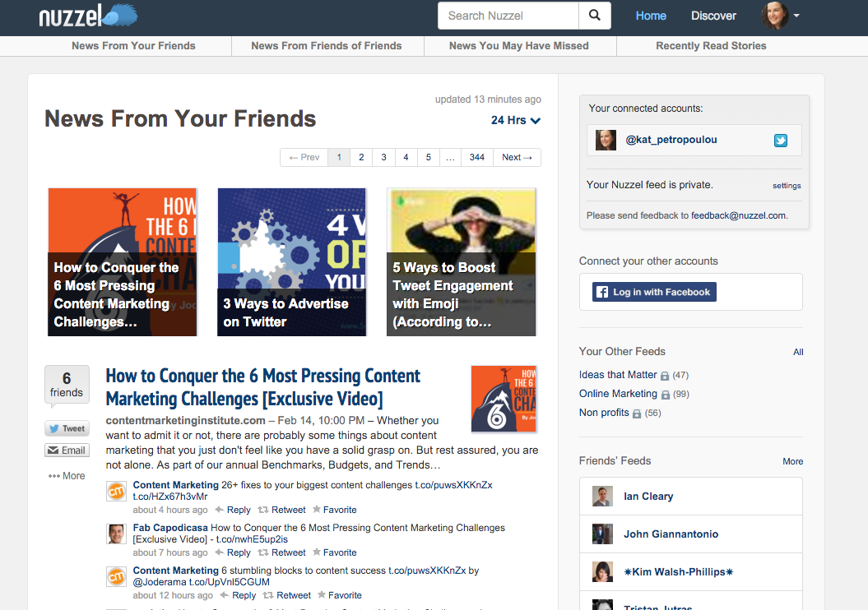Expand the More sharing options
The width and height of the screenshot is (868, 610).
point(67,476)
